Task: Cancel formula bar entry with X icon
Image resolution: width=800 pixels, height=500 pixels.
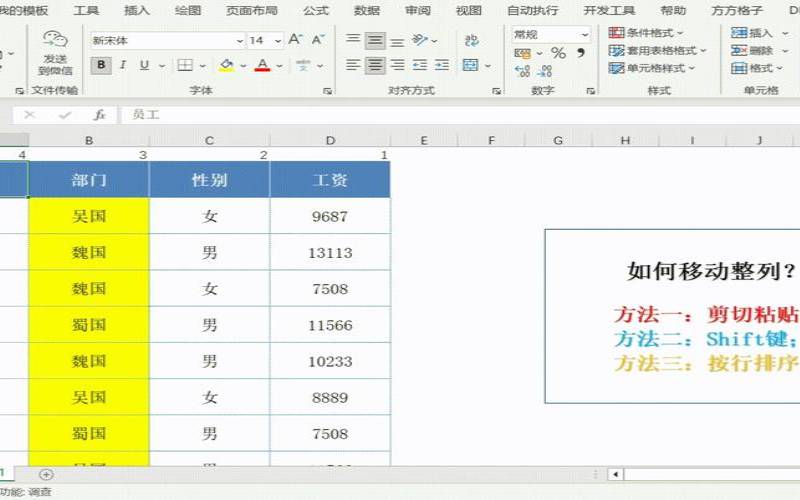Action: (30, 115)
